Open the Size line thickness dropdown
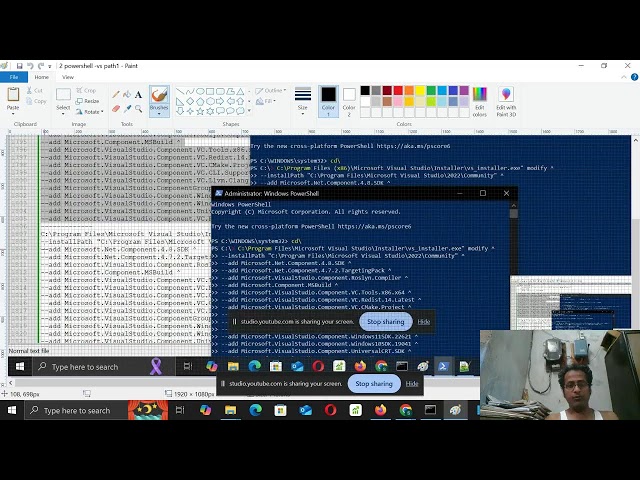 click(302, 101)
